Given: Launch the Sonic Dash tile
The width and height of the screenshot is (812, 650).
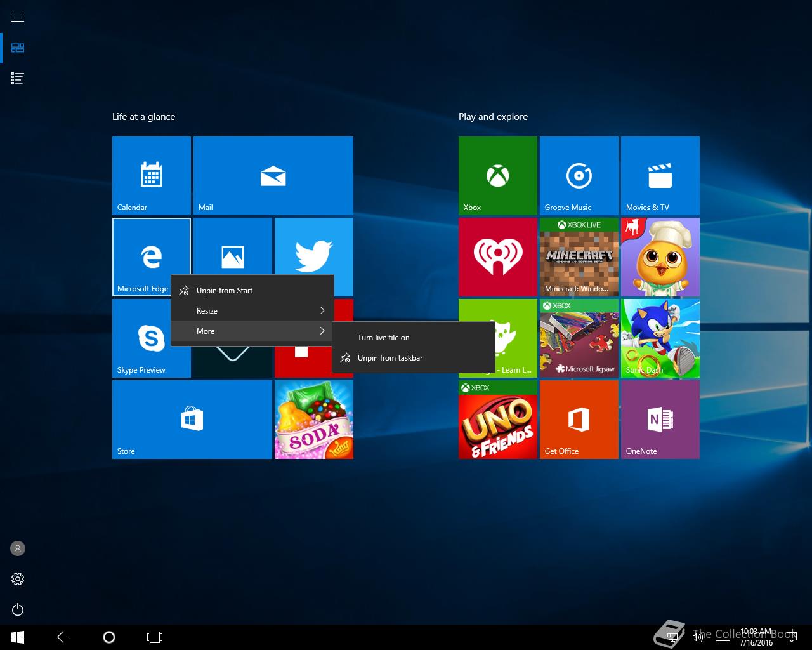Looking at the screenshot, I should [660, 338].
